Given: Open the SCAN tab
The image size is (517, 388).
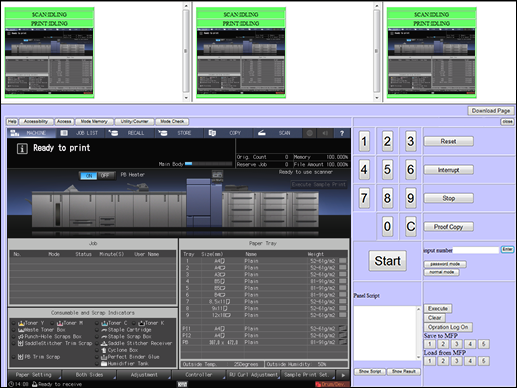Looking at the screenshot, I should tap(277, 133).
